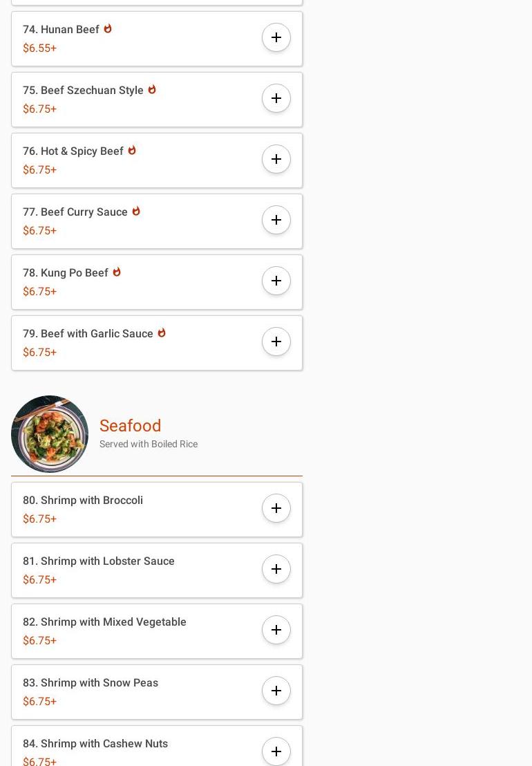Click plus next to Shrimp with Lobster Sauce

(276, 569)
